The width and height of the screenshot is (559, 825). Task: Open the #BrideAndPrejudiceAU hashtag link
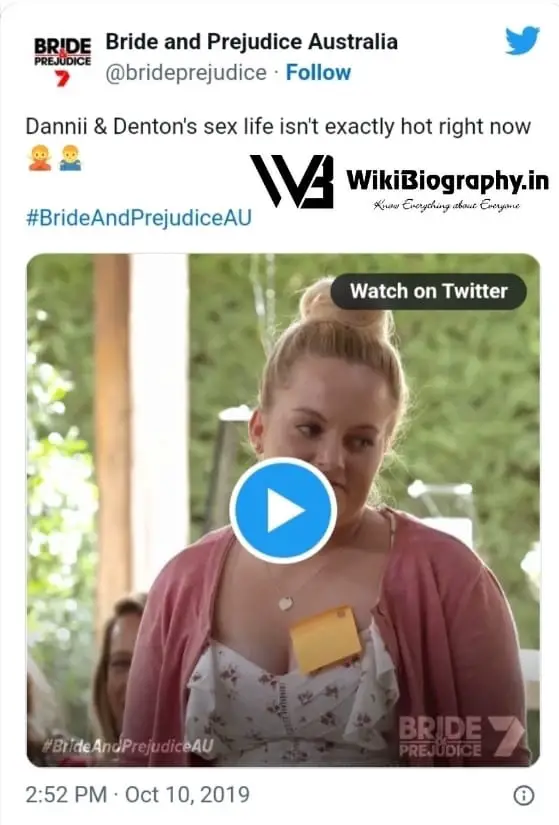[x=139, y=217]
